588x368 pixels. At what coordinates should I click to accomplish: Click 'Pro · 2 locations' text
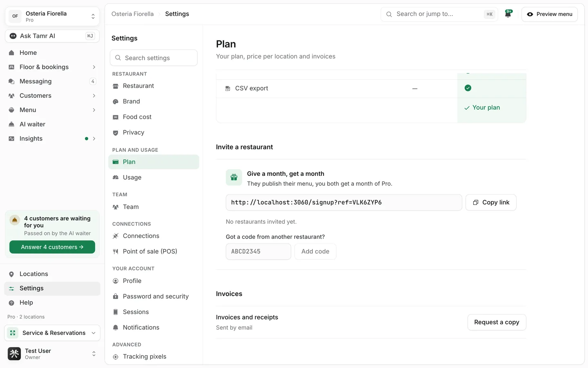tap(26, 317)
